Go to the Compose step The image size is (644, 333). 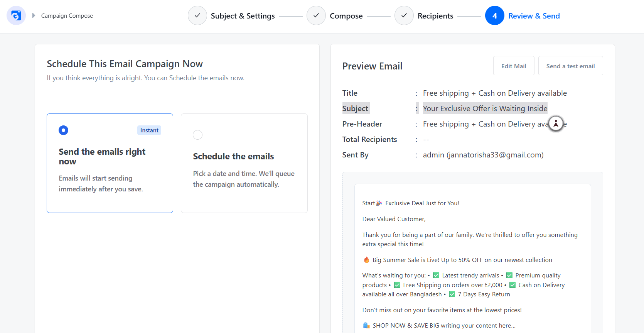pos(346,16)
